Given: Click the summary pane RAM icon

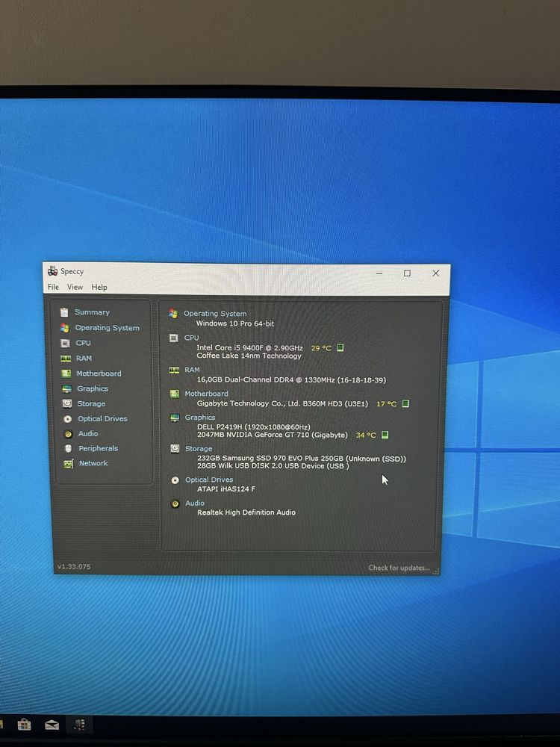Looking at the screenshot, I should click(174, 371).
